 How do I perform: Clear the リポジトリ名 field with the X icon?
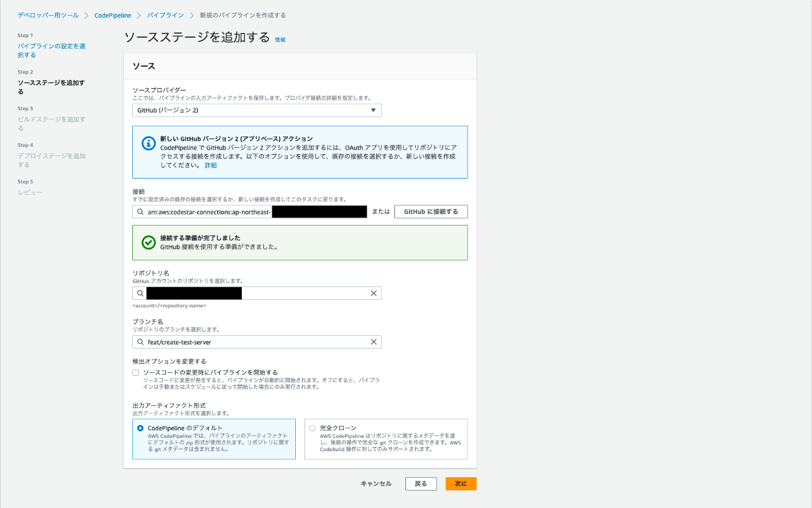[x=374, y=293]
